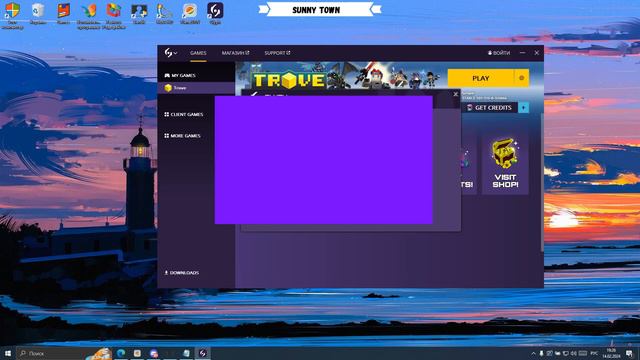This screenshot has width=640, height=360.
Task: Click the launcher's vertical scrollbar
Action: pyautogui.click(x=542, y=182)
